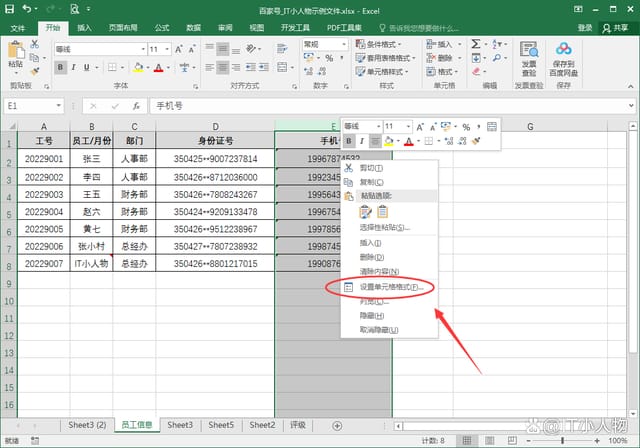640x448 pixels.
Task: Toggle Bold in the ribbon font group
Action: pos(60,67)
